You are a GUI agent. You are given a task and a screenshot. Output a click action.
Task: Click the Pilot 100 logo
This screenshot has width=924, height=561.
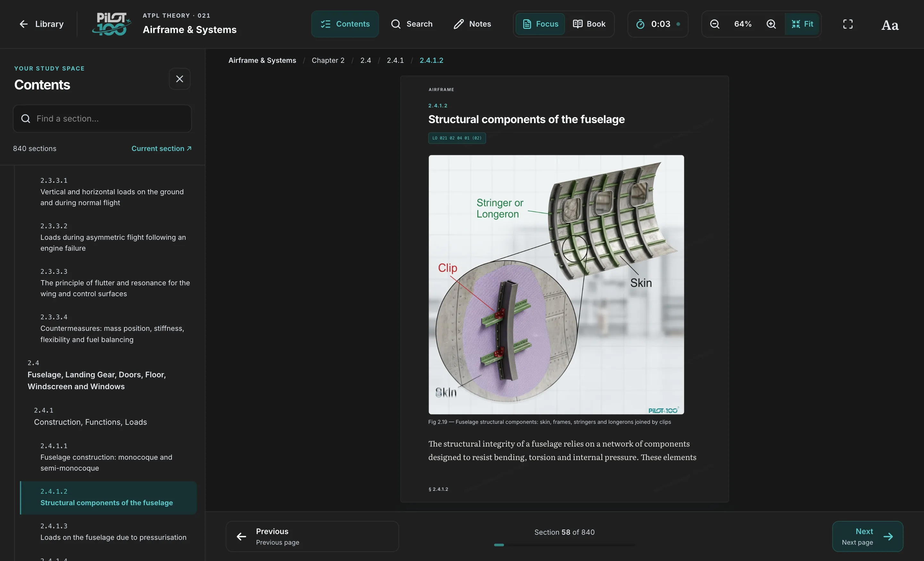click(x=111, y=24)
